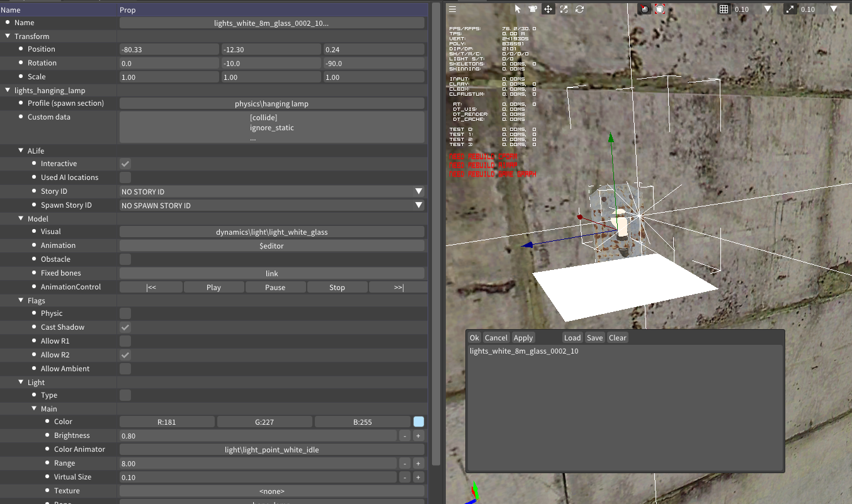This screenshot has width=852, height=504.
Task: Disable the Cast Shadow checkbox
Action: tap(125, 327)
